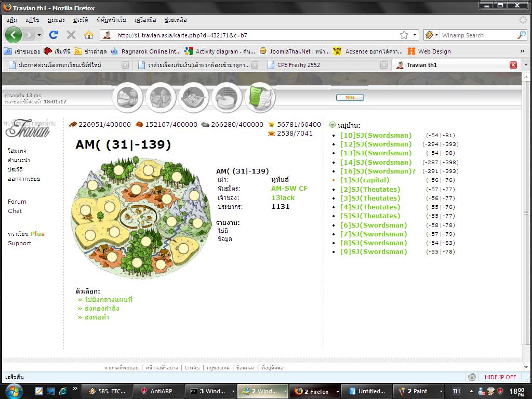Screen dimensions: 532x399
Task: Click the crop consumption icon
Action: 271,134
